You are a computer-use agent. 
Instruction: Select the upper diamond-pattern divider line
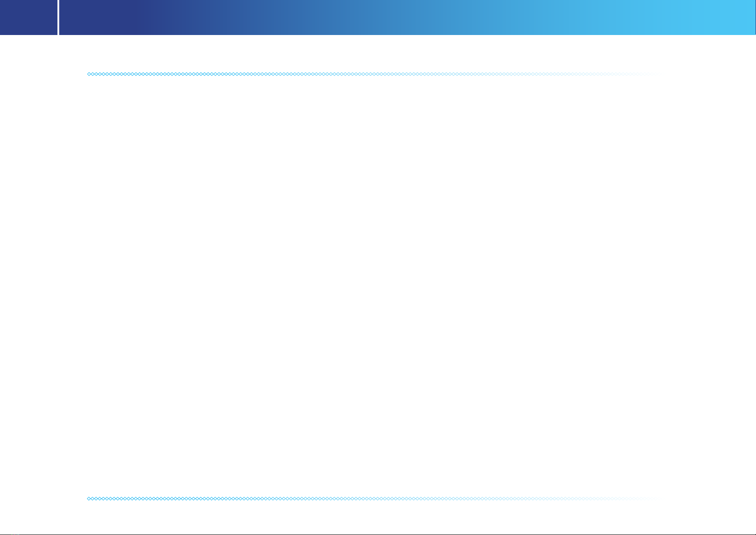pyautogui.click(x=372, y=74)
